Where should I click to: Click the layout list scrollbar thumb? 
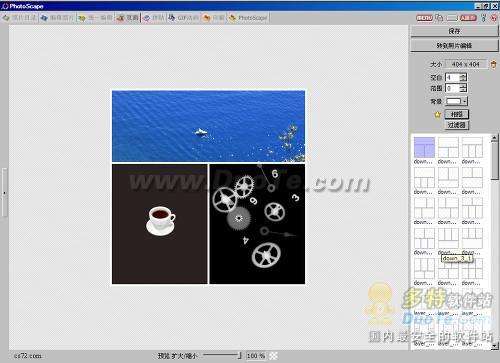tap(495, 161)
